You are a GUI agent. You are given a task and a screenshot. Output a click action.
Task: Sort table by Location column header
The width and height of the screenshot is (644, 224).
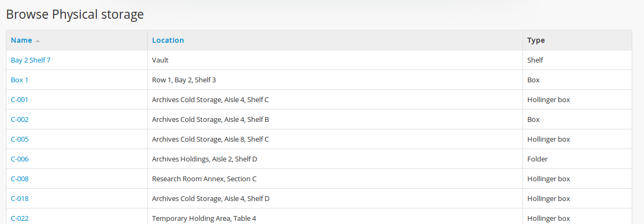[x=168, y=40]
